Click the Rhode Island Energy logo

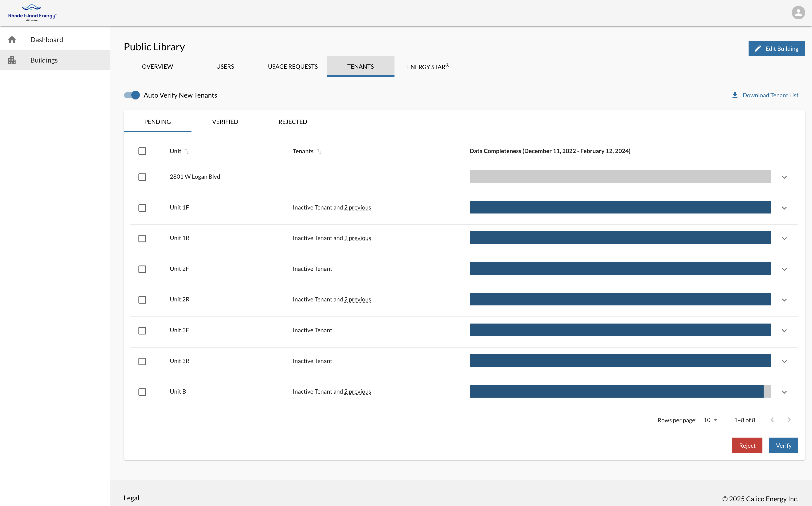pyautogui.click(x=32, y=13)
